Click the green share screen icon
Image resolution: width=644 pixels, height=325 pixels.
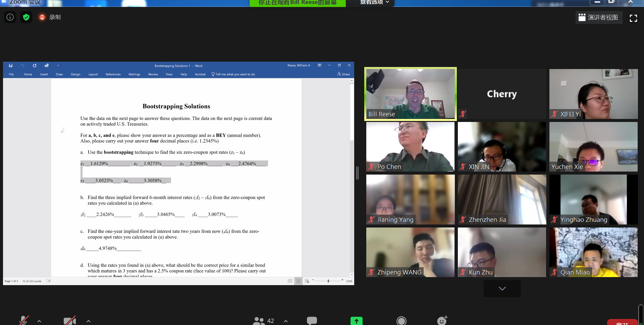click(x=356, y=321)
